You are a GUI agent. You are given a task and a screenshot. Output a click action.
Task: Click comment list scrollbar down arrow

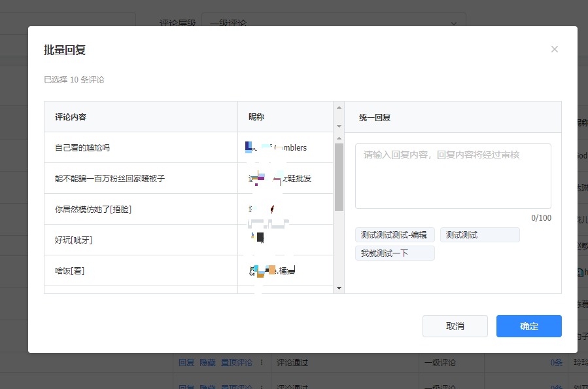339,288
